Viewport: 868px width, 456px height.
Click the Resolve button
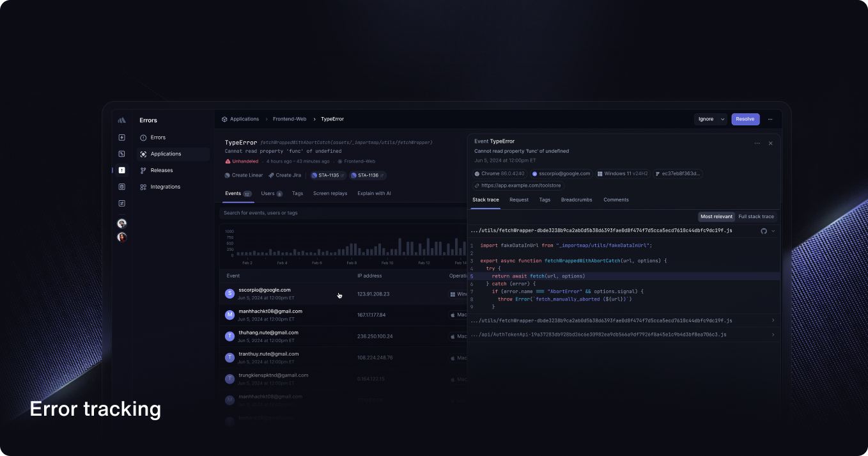pos(745,119)
